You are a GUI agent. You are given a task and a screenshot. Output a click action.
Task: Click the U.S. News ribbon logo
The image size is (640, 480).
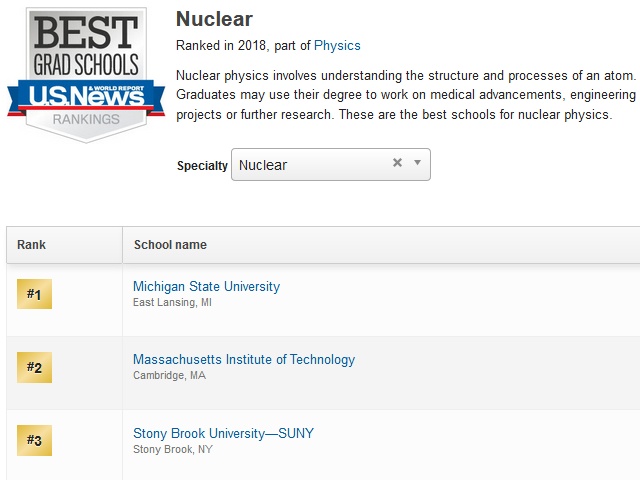(x=86, y=97)
